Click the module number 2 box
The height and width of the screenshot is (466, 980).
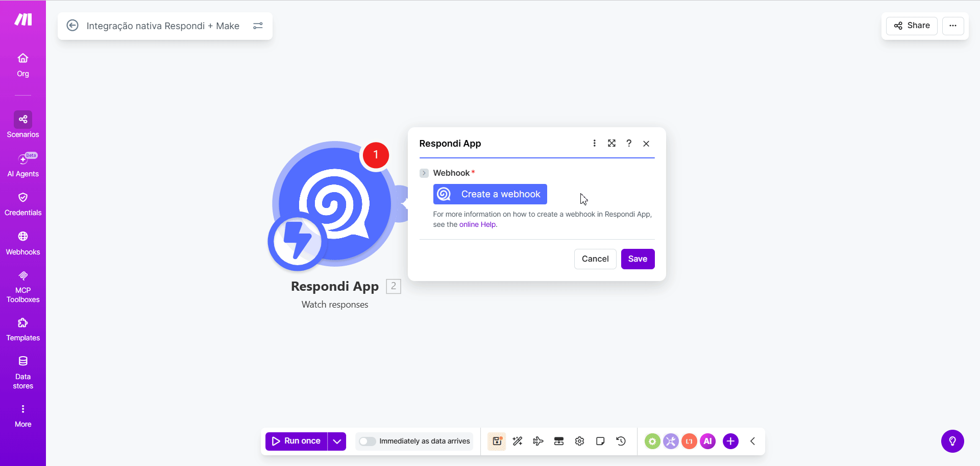(394, 286)
